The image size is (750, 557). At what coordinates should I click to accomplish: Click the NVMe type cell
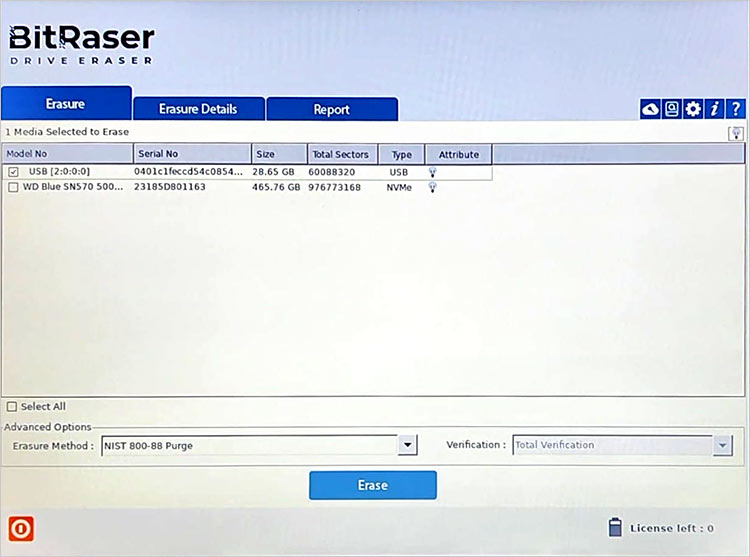399,187
